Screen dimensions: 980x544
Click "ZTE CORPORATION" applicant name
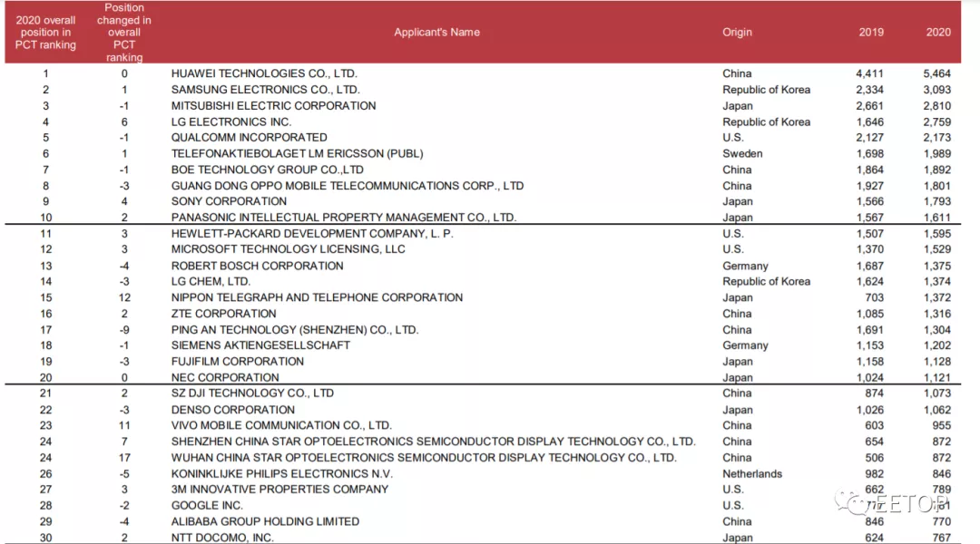(224, 314)
